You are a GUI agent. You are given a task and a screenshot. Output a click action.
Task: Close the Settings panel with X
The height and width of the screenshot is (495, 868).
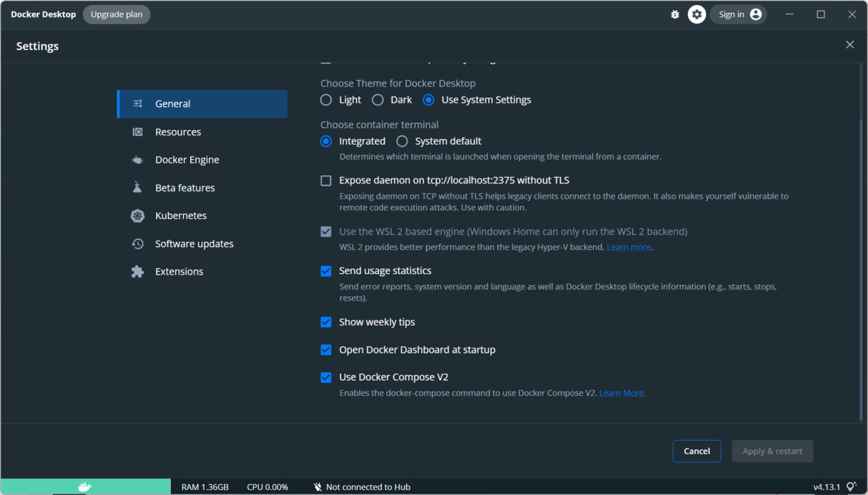coord(850,45)
